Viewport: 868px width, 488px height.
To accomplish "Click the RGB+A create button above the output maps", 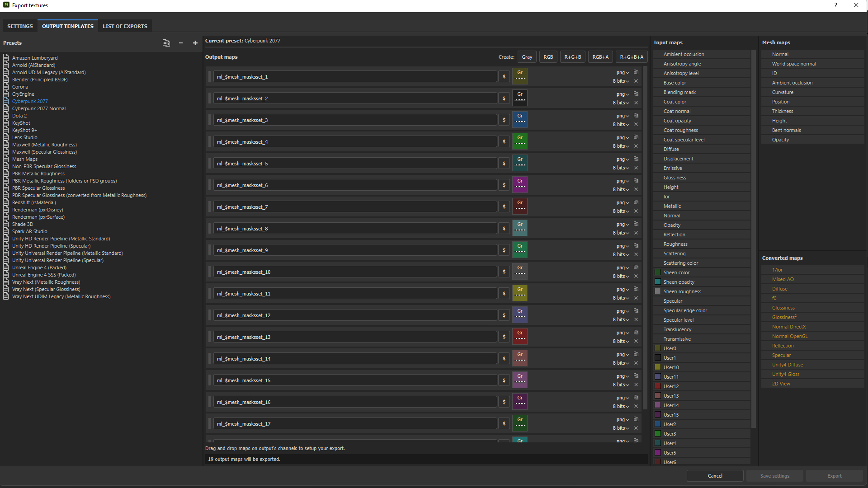I will [600, 56].
